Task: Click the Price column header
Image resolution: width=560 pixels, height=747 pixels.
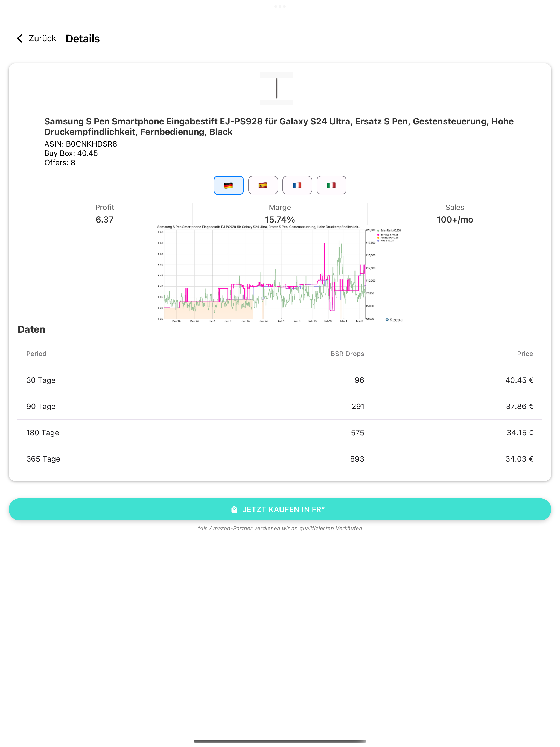Action: click(x=525, y=354)
